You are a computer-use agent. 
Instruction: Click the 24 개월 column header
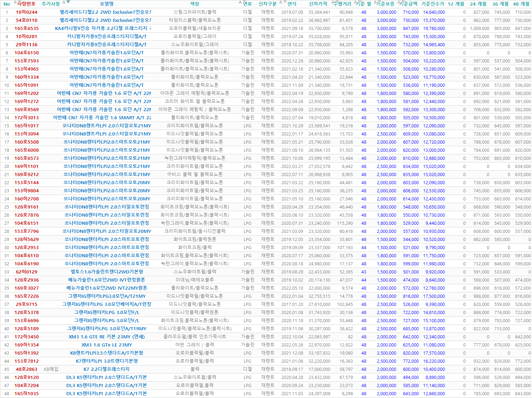coord(478,4)
